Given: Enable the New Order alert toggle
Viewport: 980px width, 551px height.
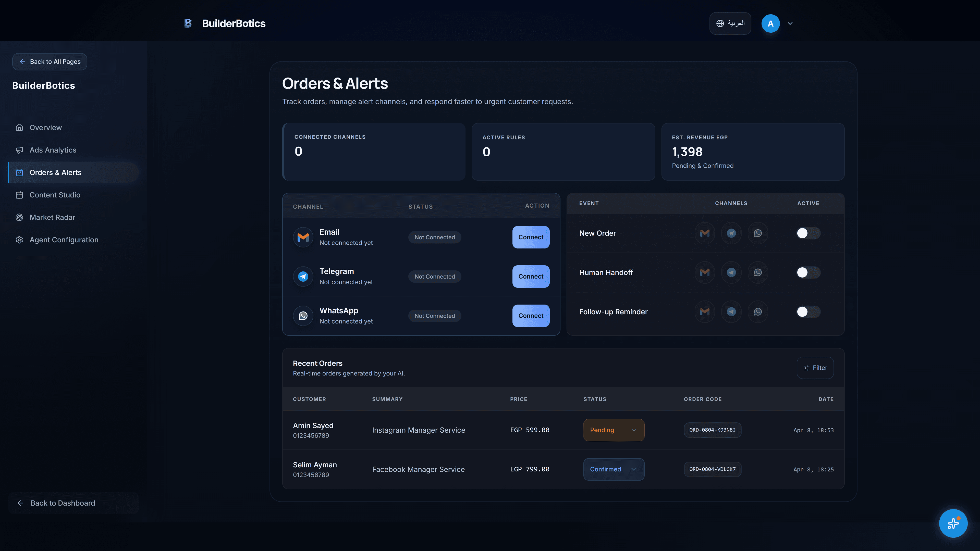Looking at the screenshot, I should click(x=808, y=233).
